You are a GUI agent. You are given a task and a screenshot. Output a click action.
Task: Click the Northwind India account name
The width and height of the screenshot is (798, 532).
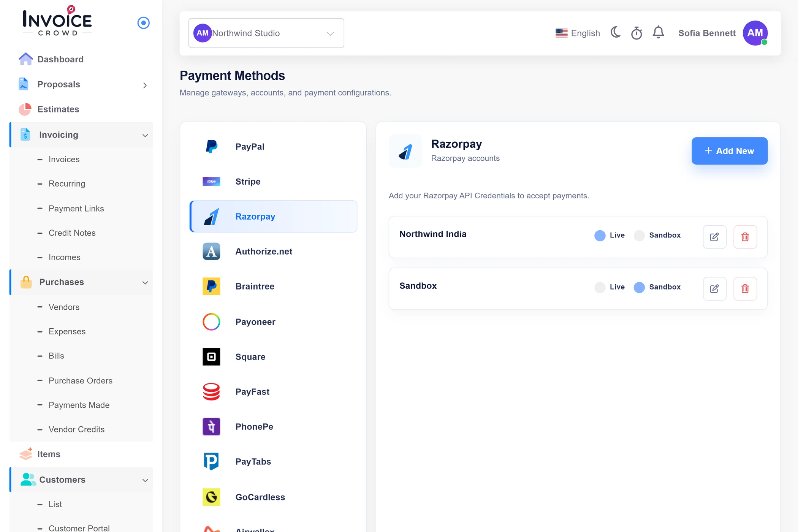433,234
